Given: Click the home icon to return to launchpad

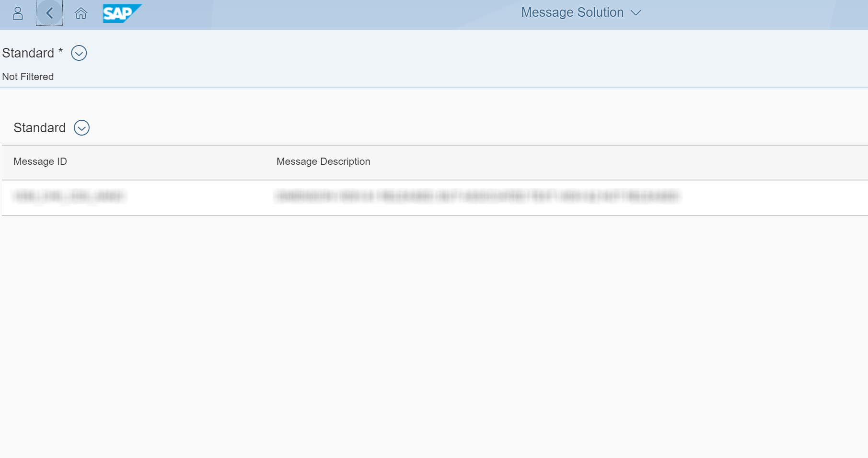Looking at the screenshot, I should [x=80, y=13].
